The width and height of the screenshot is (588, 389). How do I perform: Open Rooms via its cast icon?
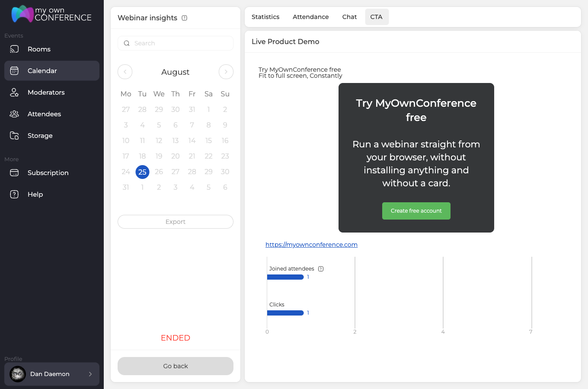(14, 49)
